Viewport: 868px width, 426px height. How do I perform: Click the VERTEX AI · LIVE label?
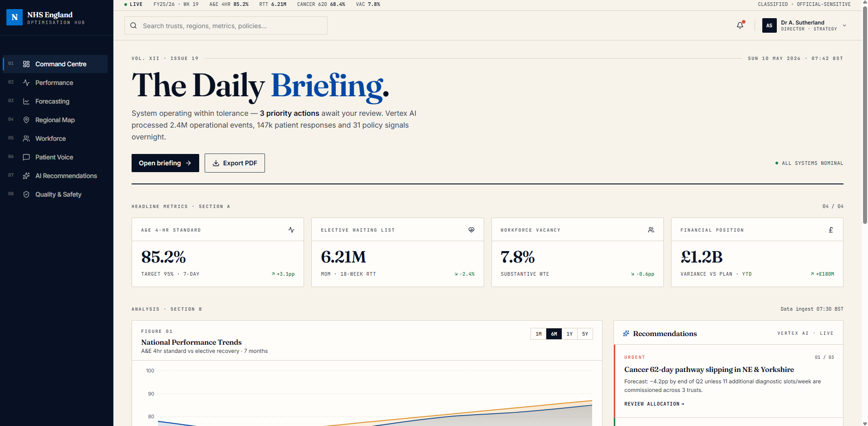pos(805,333)
